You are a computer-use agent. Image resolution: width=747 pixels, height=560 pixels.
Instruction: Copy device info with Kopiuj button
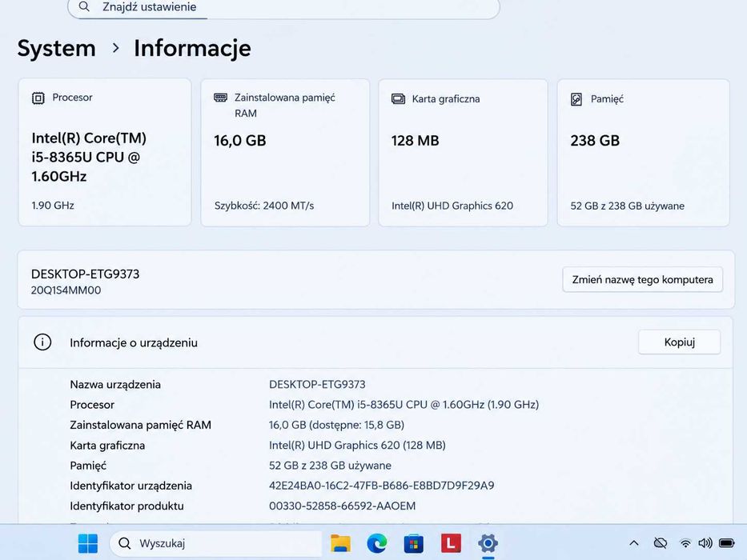pyautogui.click(x=680, y=342)
